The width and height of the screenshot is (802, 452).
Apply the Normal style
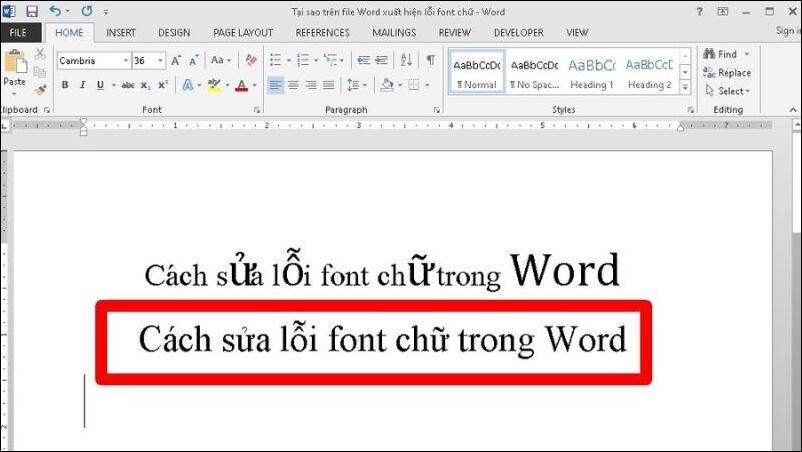click(x=477, y=72)
